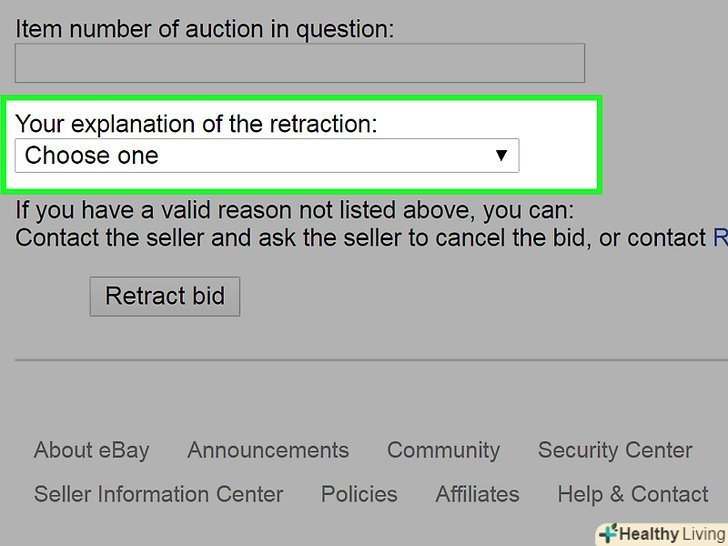The height and width of the screenshot is (546, 728).
Task: Navigate to Seller Information Center
Action: [158, 494]
